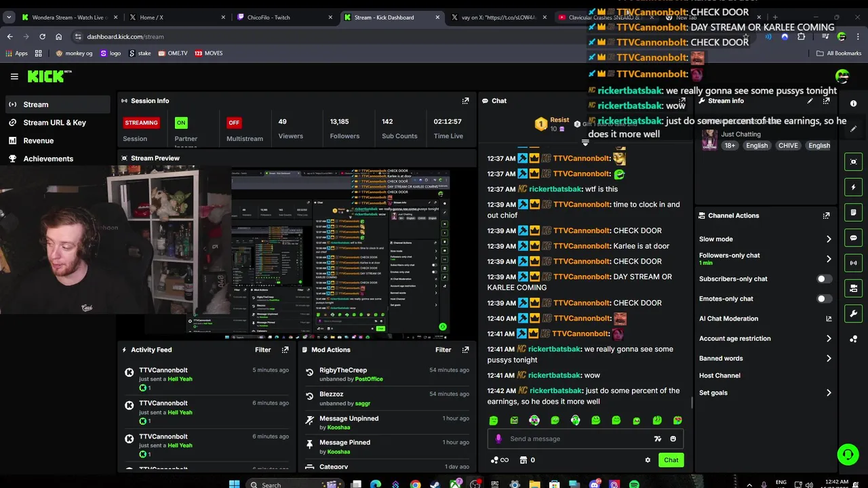Pop out the Stream info panel
Image resolution: width=868 pixels, height=488 pixels.
pyautogui.click(x=826, y=100)
